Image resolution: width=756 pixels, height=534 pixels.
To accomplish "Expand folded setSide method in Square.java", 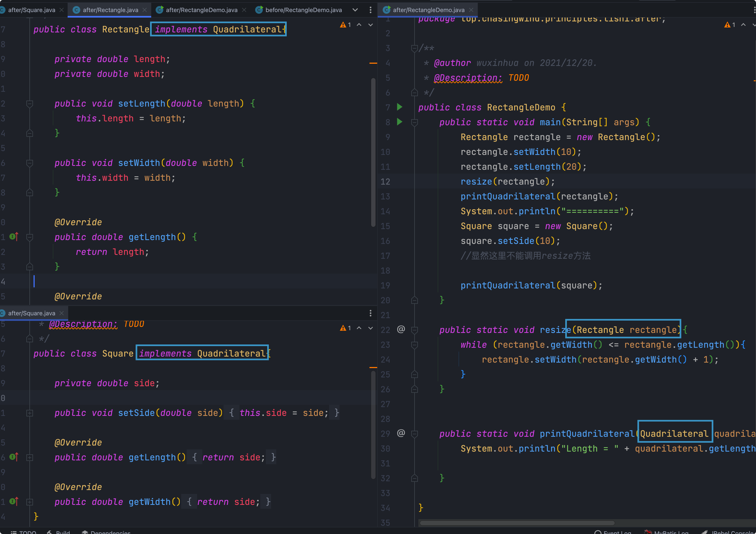I will [30, 413].
